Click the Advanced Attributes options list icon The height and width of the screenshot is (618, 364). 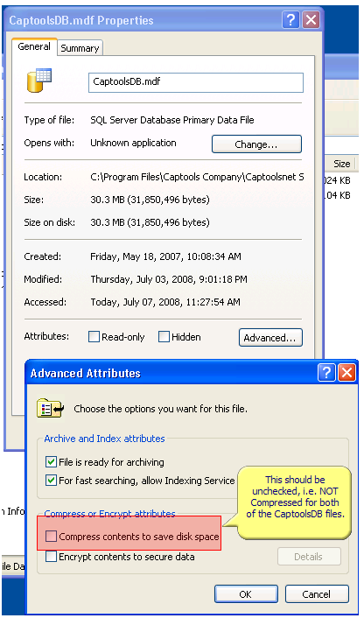pos(50,408)
